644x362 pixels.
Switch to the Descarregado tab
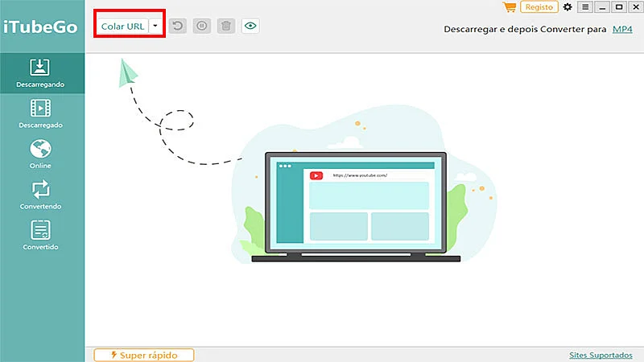40,113
